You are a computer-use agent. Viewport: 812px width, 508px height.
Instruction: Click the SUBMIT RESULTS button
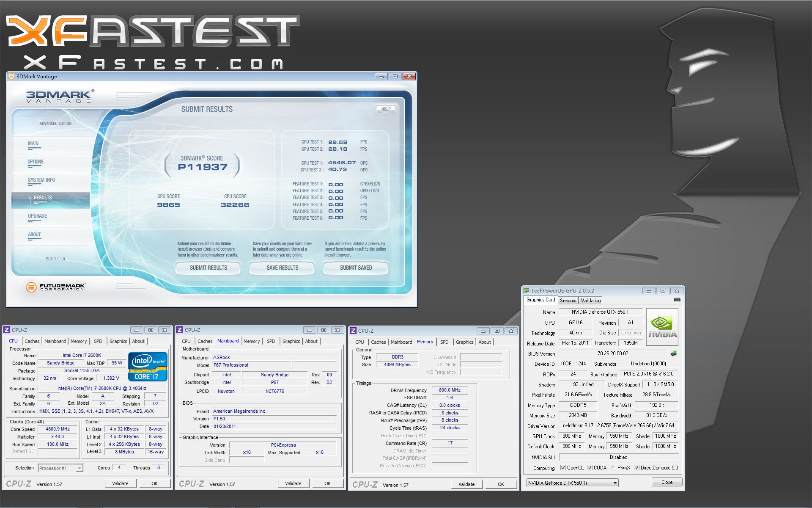click(208, 268)
